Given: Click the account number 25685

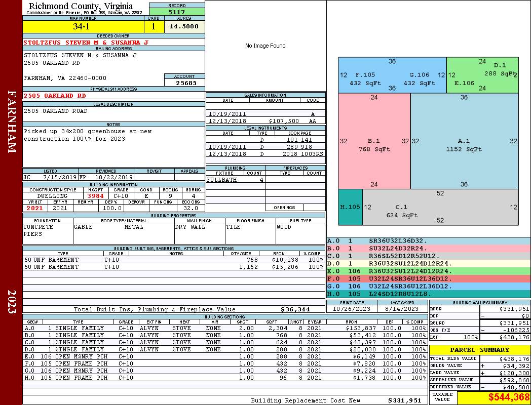Looking at the screenshot, I should [x=184, y=83].
